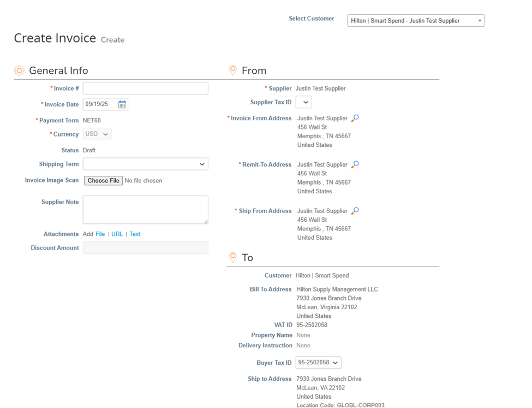
Task: Click magnifier beside Ship From Address
Action: pyautogui.click(x=355, y=211)
